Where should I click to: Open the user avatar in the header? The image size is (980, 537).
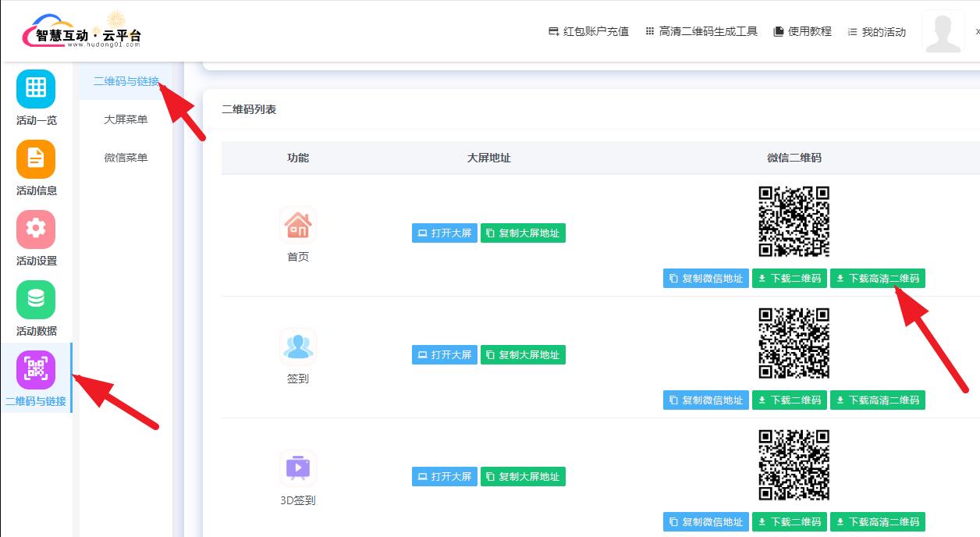click(x=943, y=32)
